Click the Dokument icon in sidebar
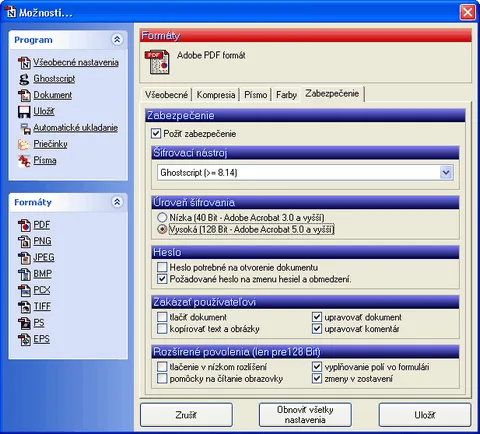 (24, 95)
